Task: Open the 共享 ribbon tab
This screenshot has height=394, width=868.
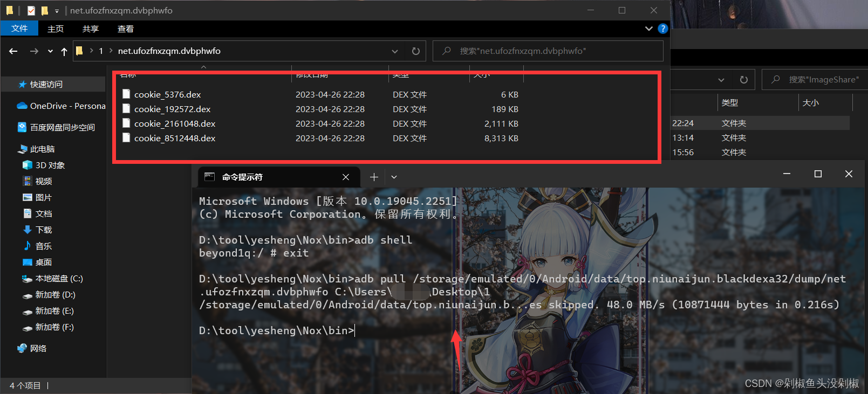Action: coord(91,29)
